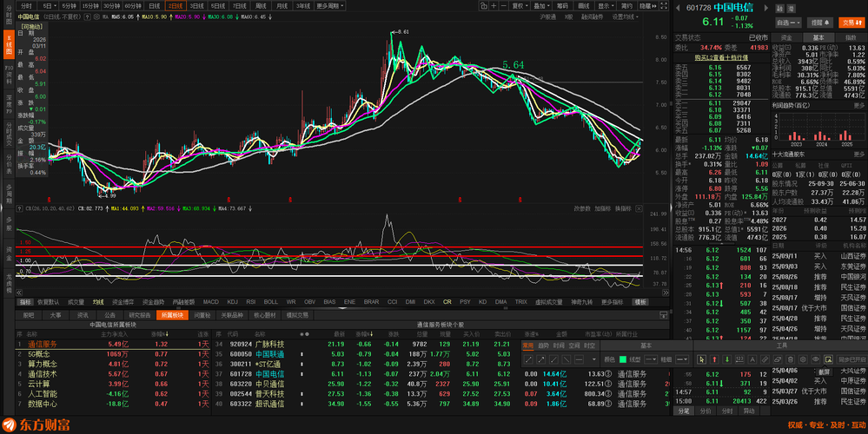Toggle drawings visibility eye icon

tap(816, 359)
